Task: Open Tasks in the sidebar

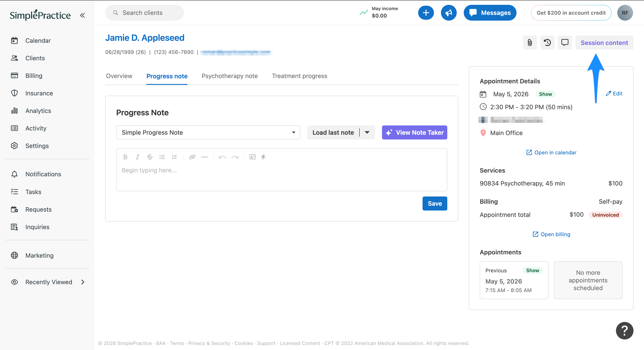Action: [x=33, y=192]
